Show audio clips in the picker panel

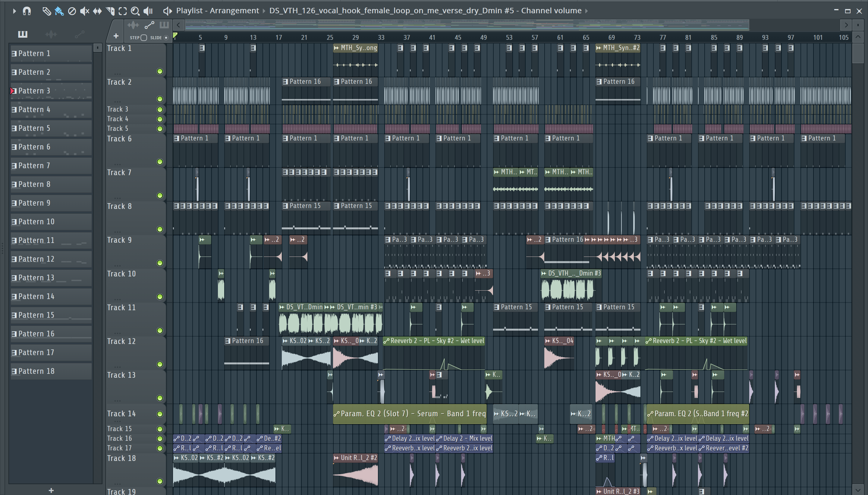[51, 34]
